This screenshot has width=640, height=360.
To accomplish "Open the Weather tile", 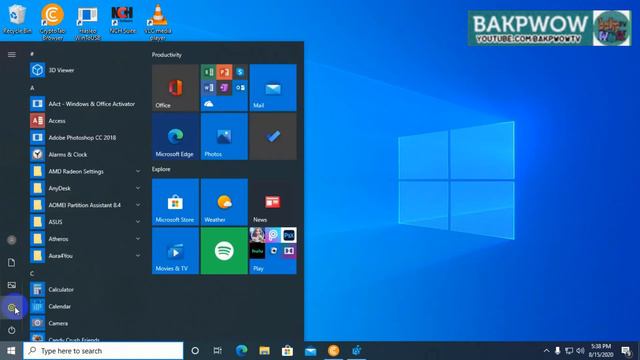I will pos(224,202).
